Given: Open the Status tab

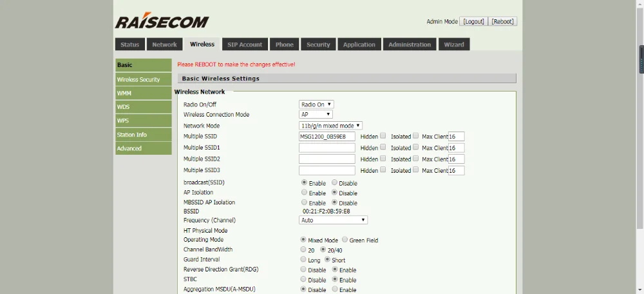Looking at the screenshot, I should [x=130, y=44].
